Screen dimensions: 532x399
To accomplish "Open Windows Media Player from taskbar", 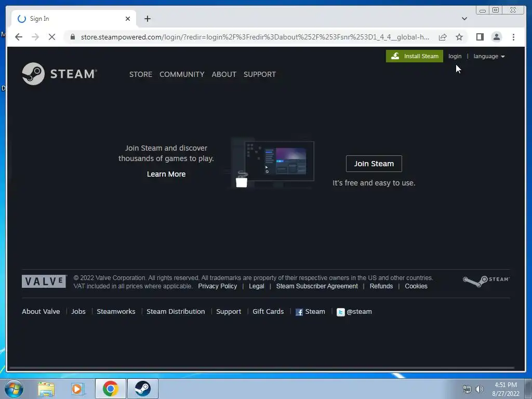I will tap(77, 389).
